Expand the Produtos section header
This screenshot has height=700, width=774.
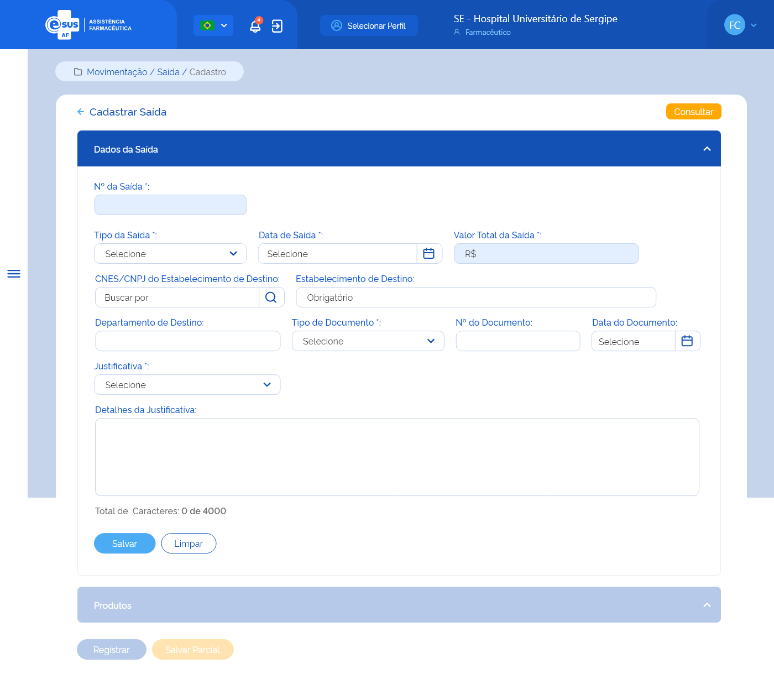click(399, 605)
